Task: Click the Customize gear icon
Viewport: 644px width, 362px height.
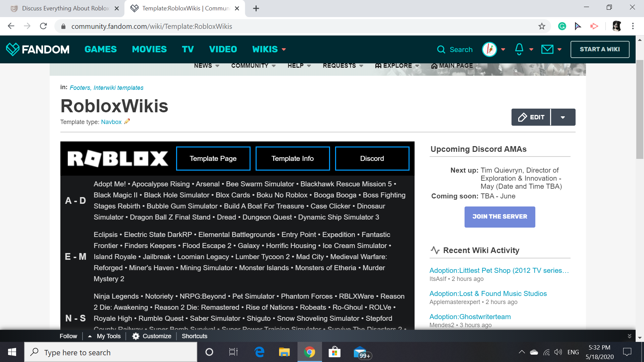Action: (136, 336)
